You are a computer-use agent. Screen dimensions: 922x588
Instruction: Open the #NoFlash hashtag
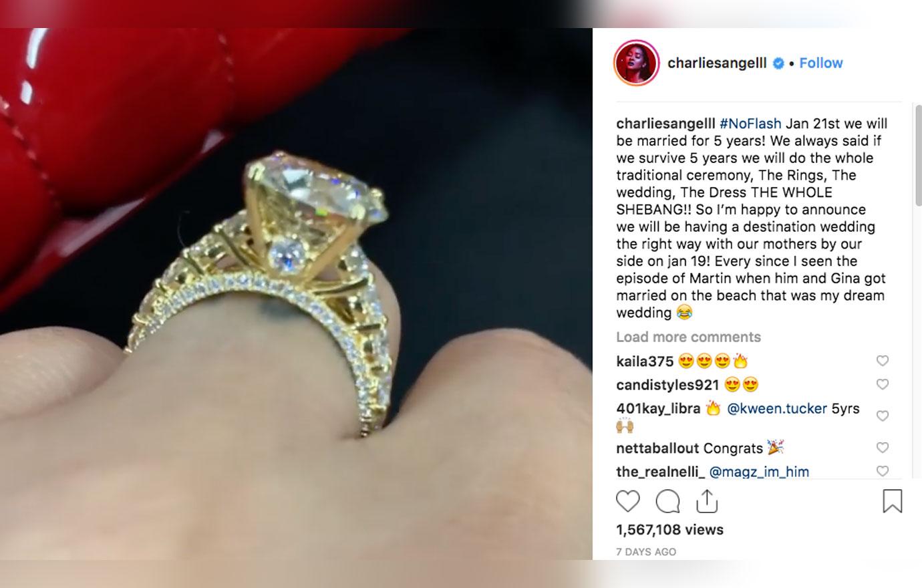pos(750,124)
